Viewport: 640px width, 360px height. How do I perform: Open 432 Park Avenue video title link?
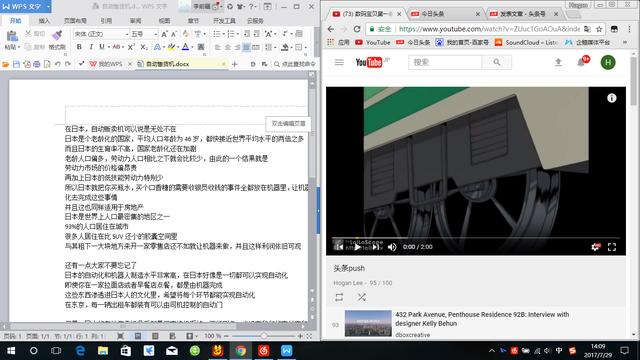pos(482,319)
